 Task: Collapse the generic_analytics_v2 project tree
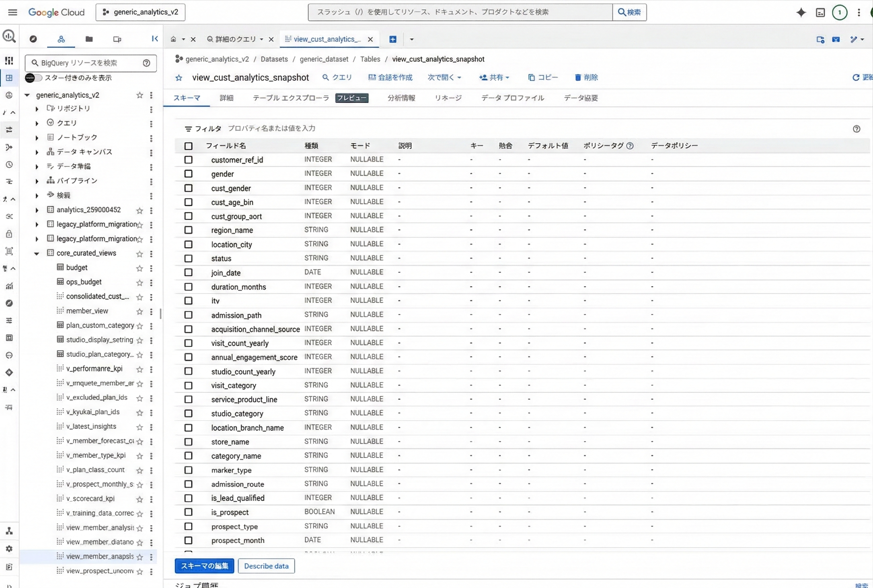point(27,95)
